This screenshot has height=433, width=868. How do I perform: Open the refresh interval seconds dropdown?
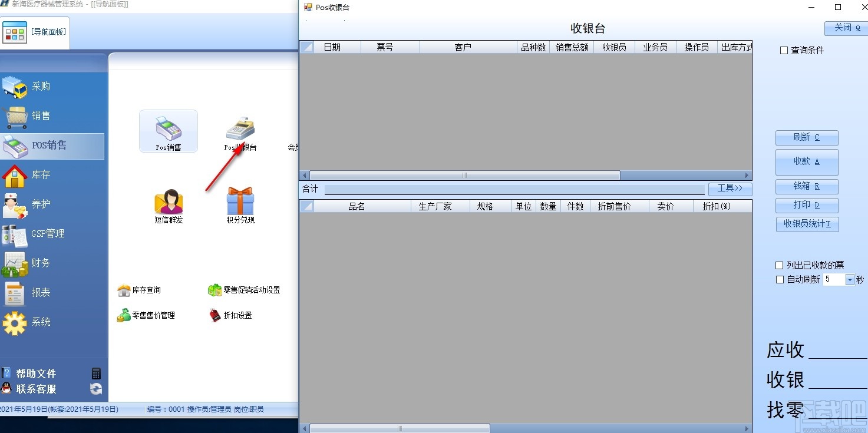[849, 279]
